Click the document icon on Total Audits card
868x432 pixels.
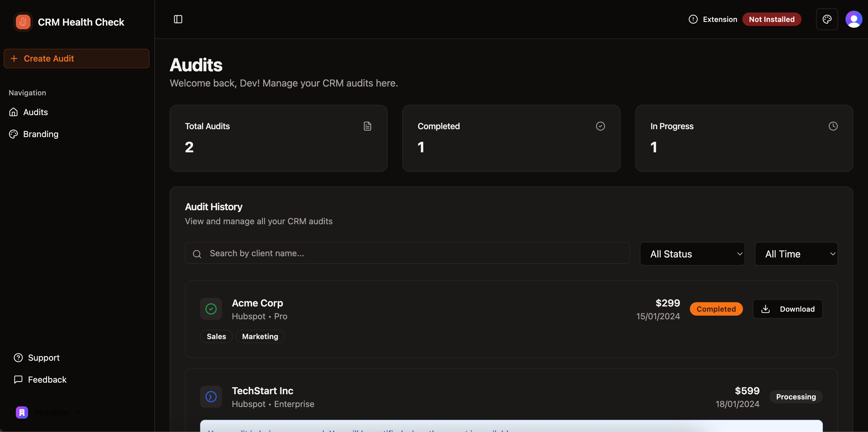pyautogui.click(x=367, y=126)
